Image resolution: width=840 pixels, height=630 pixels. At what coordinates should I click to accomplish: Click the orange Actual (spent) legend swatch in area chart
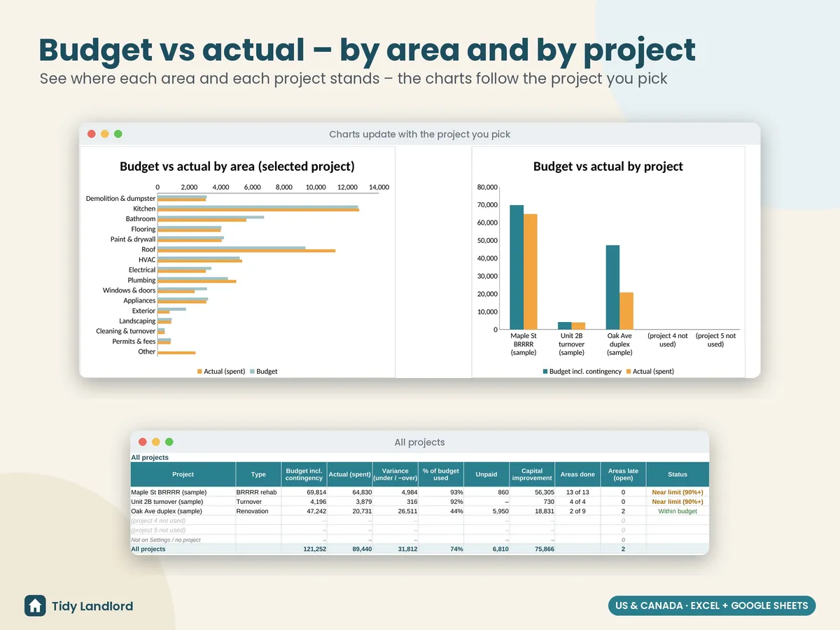pyautogui.click(x=199, y=371)
